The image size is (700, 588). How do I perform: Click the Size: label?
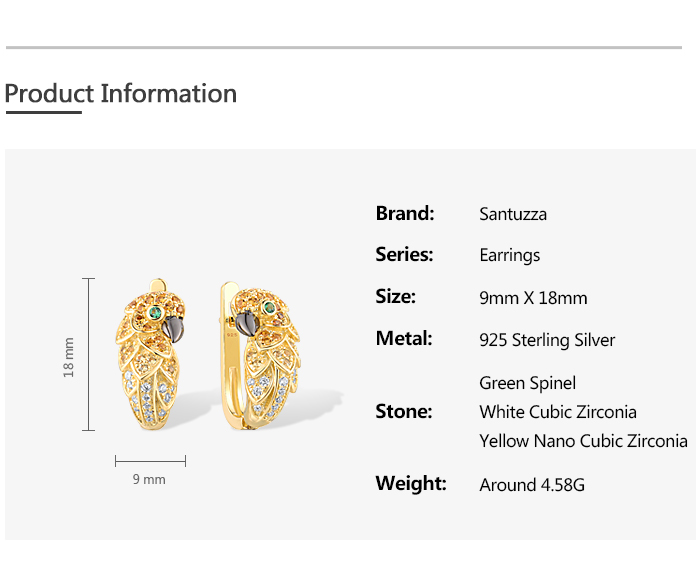coord(395,297)
